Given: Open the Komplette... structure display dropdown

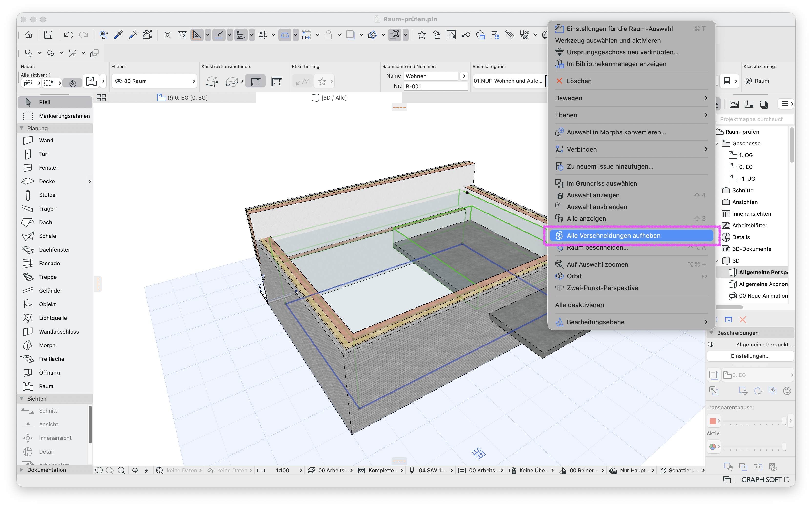Looking at the screenshot, I should coord(381,470).
